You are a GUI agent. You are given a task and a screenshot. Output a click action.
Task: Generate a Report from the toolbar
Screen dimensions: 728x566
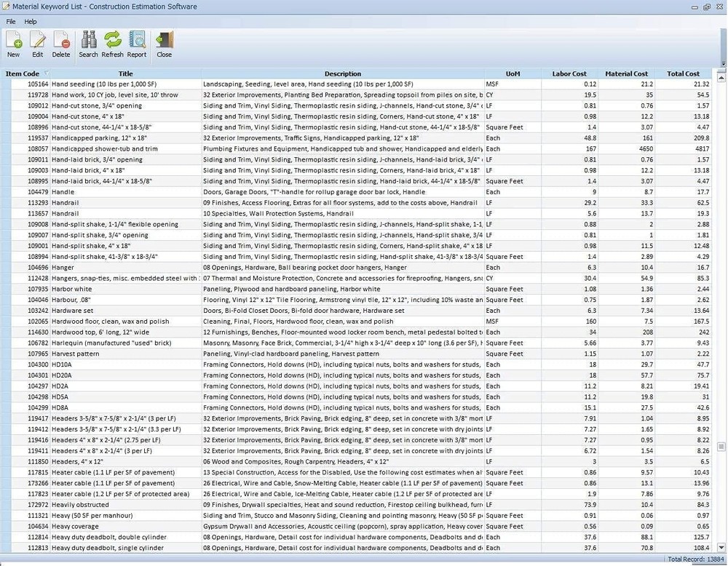click(137, 44)
